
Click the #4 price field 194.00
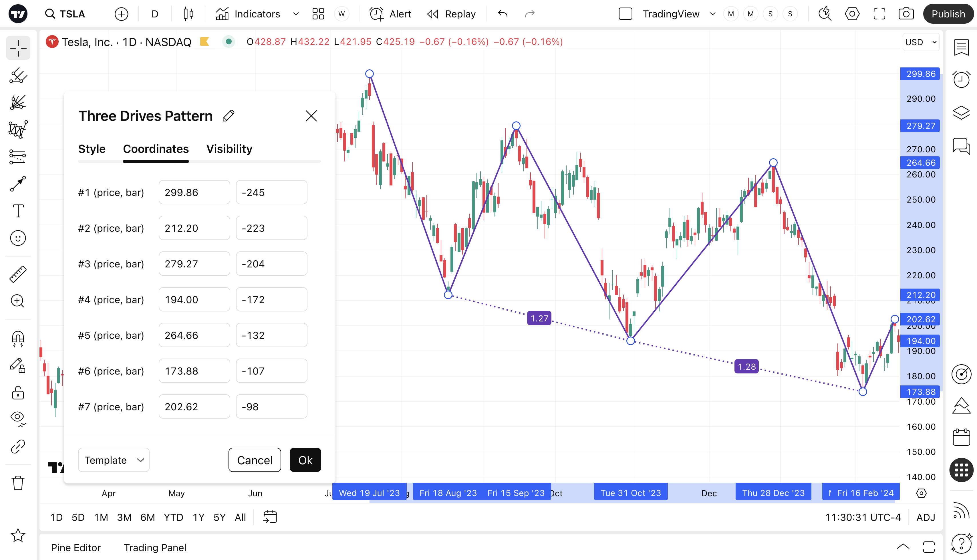pyautogui.click(x=194, y=300)
